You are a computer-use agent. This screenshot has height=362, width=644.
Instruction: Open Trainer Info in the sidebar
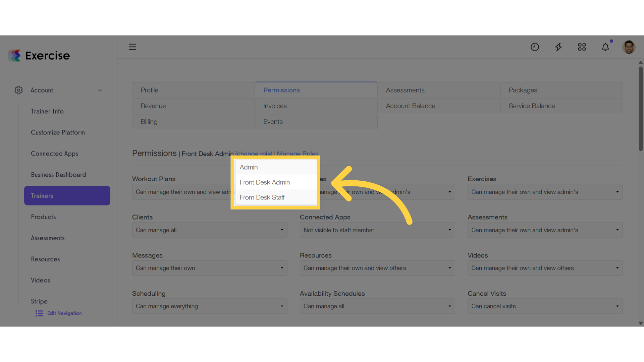47,111
